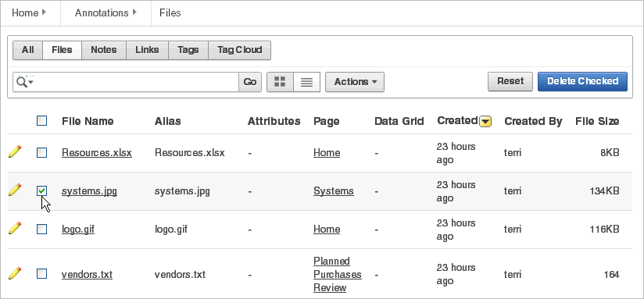Click the File Size column header

[x=597, y=122]
